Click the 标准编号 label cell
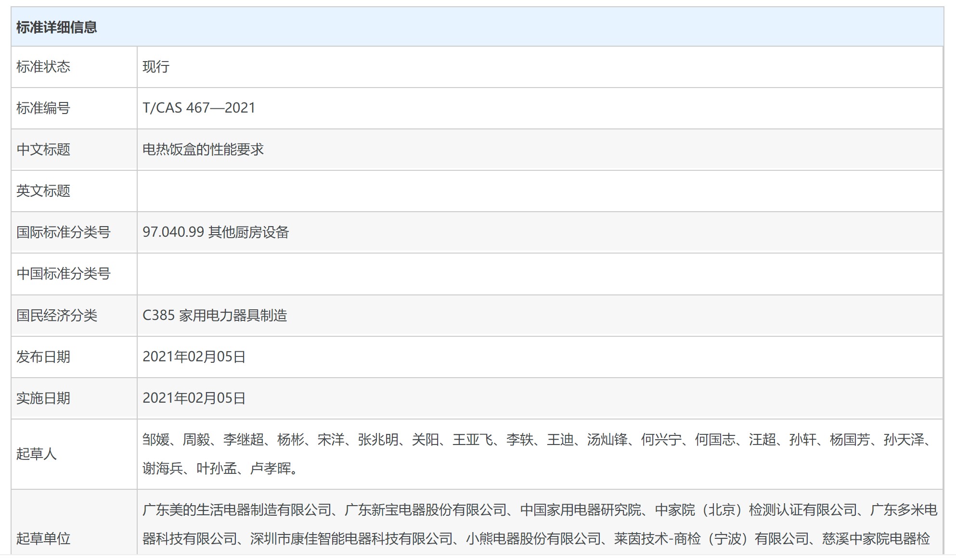956x560 pixels. pyautogui.click(x=43, y=108)
